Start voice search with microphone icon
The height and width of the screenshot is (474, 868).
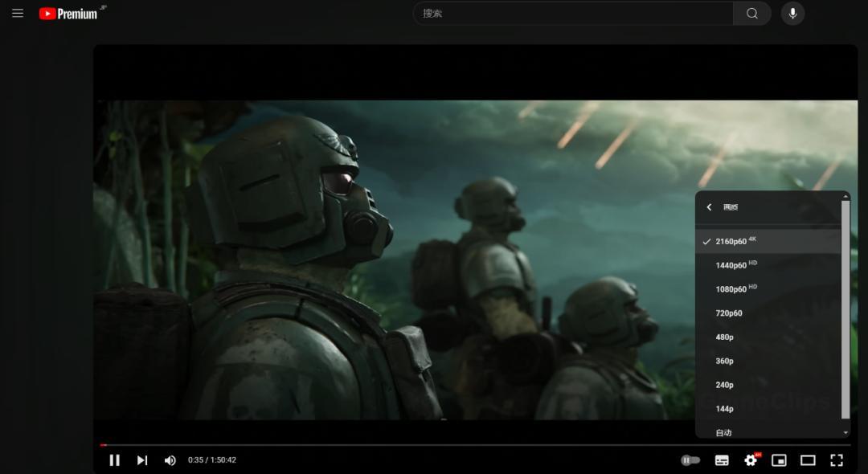point(792,14)
